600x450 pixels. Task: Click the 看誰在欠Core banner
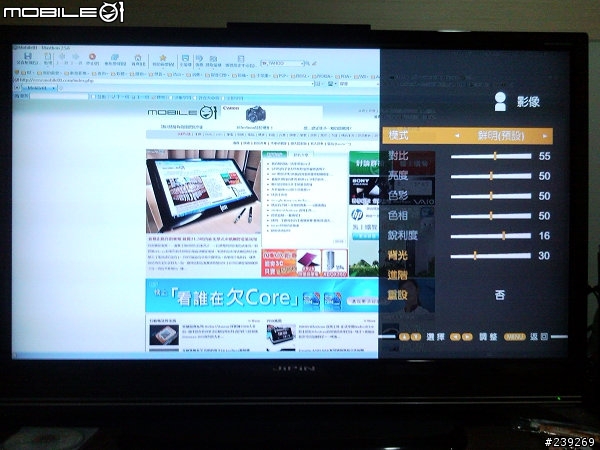tap(261, 296)
